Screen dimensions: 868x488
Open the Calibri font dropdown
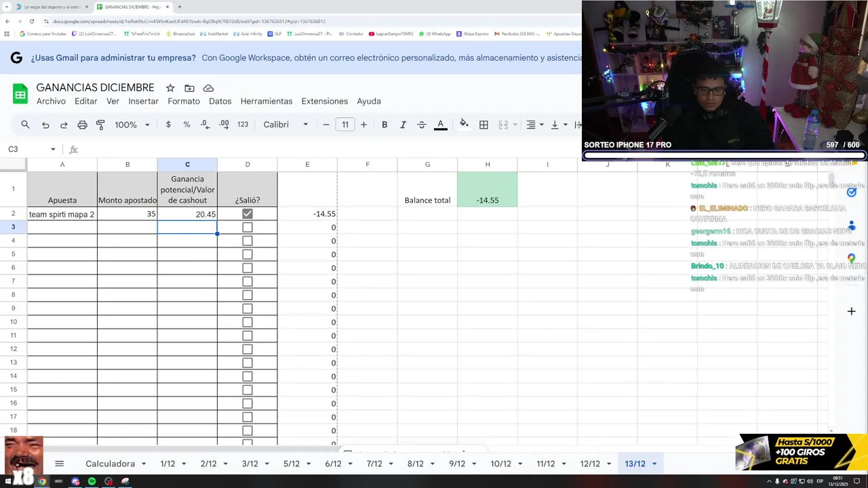pos(285,125)
